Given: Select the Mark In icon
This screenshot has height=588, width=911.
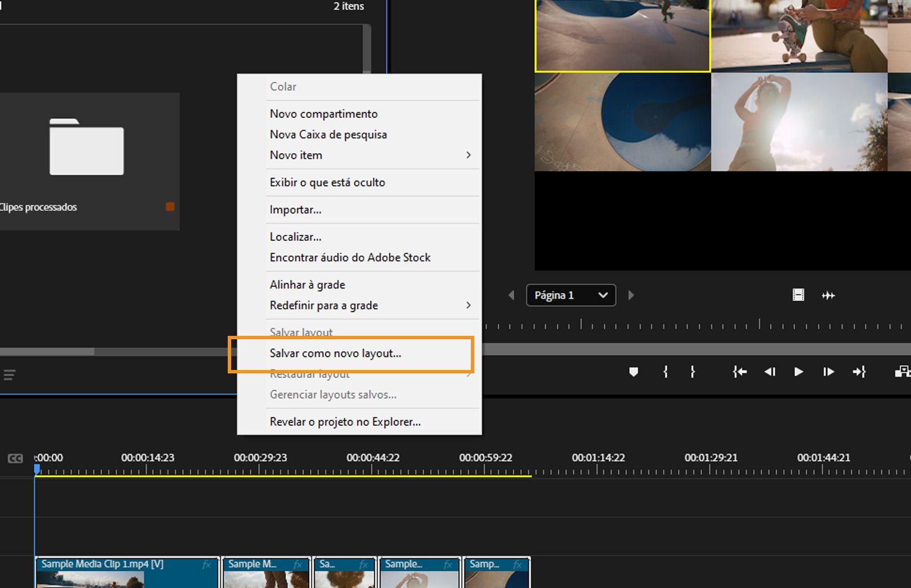Looking at the screenshot, I should pyautogui.click(x=665, y=372).
